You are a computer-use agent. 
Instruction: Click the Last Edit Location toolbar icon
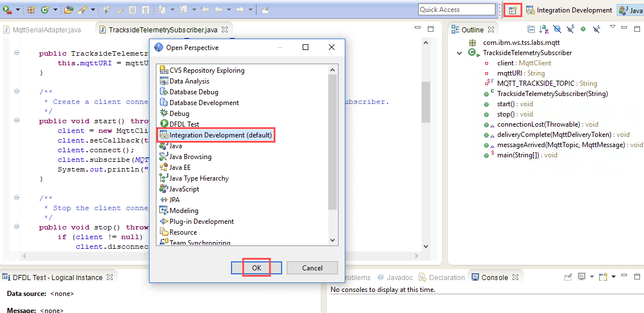click(x=205, y=10)
